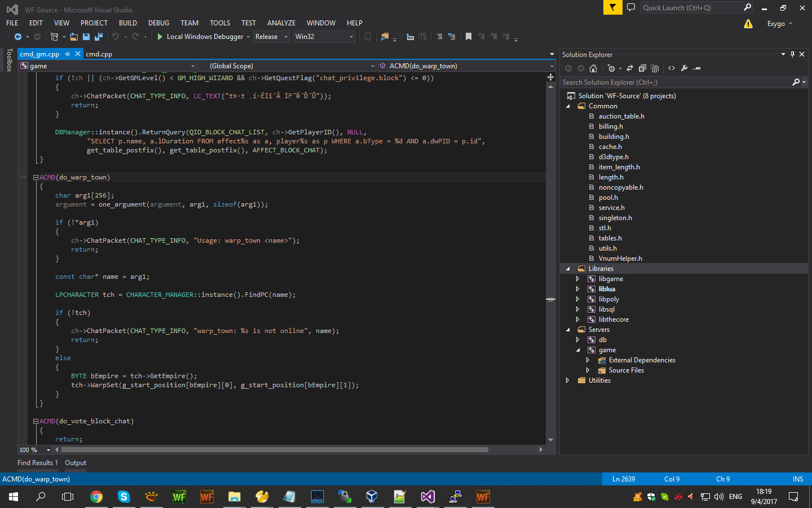The height and width of the screenshot is (508, 812).
Task: Click the notifications flag icon
Action: pos(612,7)
